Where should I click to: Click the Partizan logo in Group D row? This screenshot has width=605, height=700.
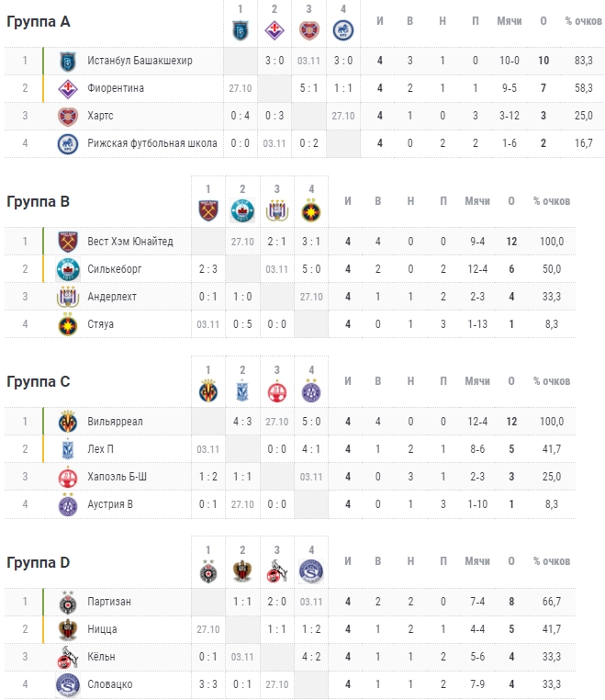[x=68, y=602]
